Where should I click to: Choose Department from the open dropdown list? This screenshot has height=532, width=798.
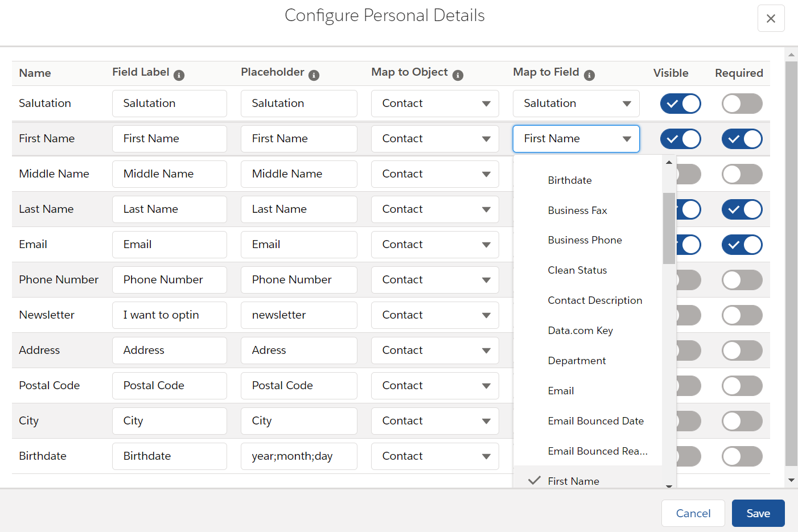[577, 360]
